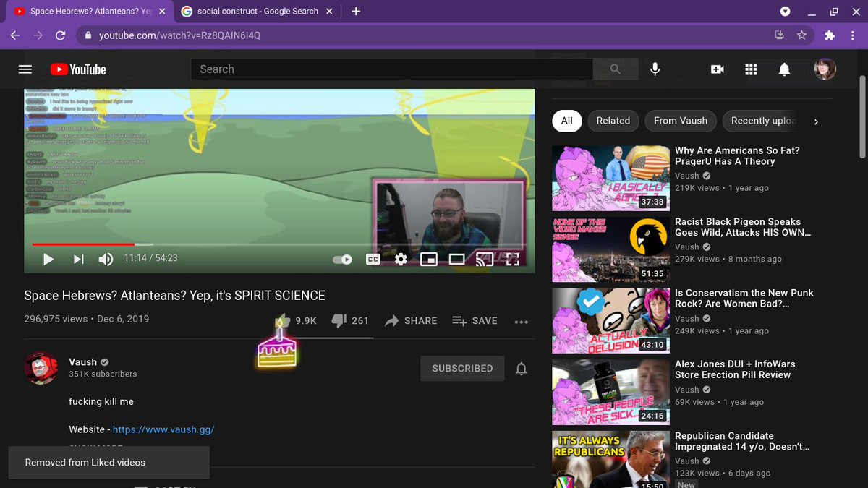Screen dimensions: 868x488
Task: Open the YouTube apps grid
Action: (751, 69)
